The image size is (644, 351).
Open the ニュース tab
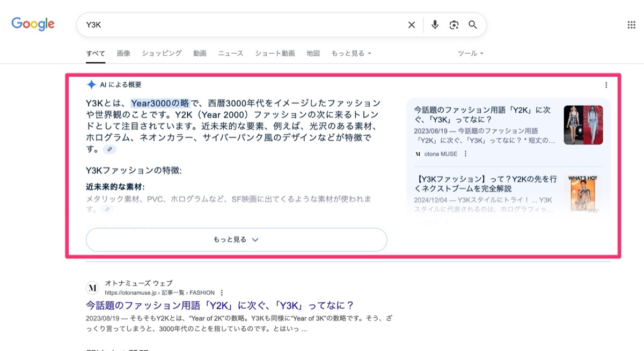click(230, 53)
